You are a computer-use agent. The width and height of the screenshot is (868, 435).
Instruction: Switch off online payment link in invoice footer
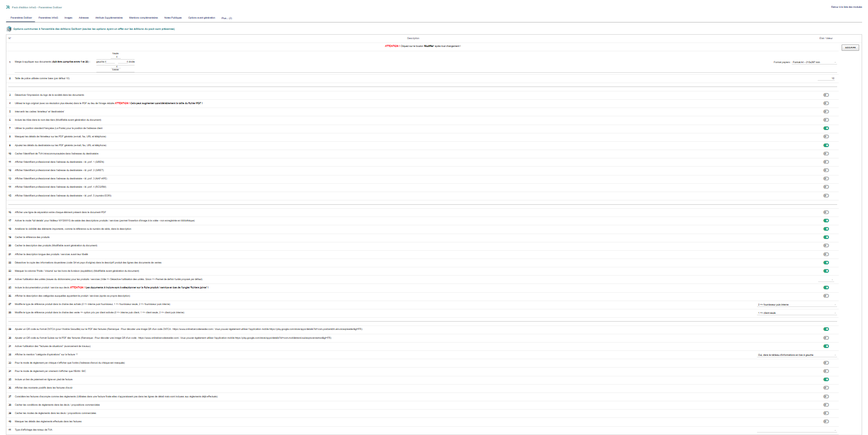tap(826, 379)
